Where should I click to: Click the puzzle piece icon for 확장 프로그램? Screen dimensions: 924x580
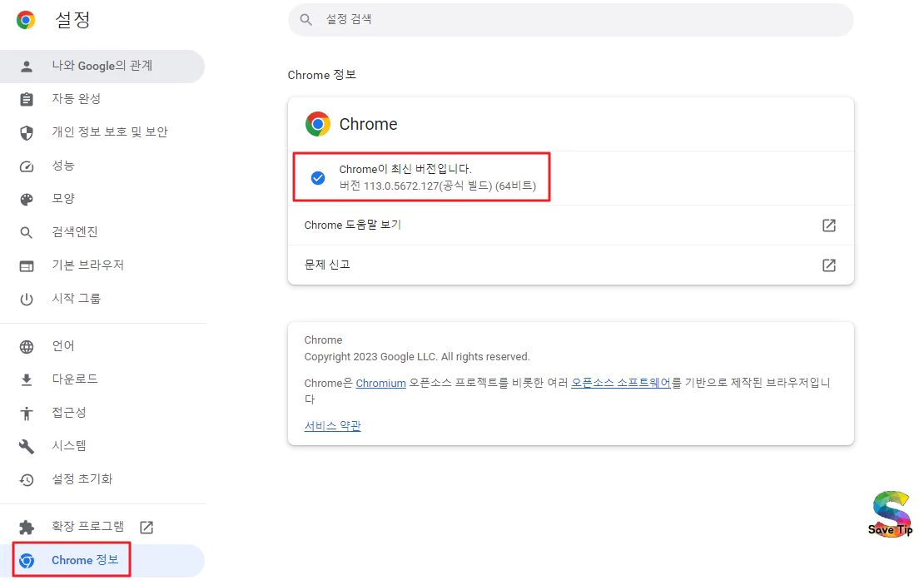tap(27, 527)
